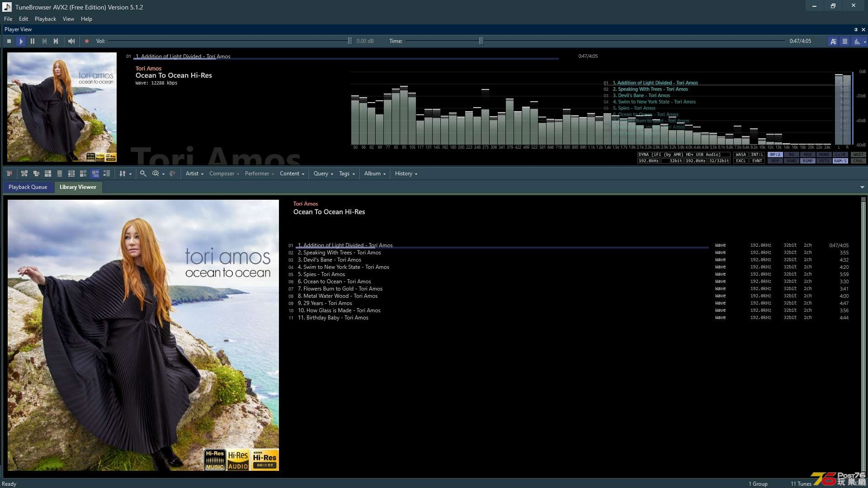This screenshot has width=868, height=488.
Task: Open the search magnifier tool
Action: tap(143, 174)
